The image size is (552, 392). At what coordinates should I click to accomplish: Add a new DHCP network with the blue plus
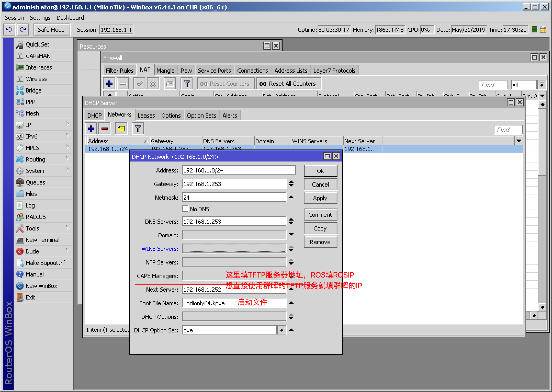point(91,129)
